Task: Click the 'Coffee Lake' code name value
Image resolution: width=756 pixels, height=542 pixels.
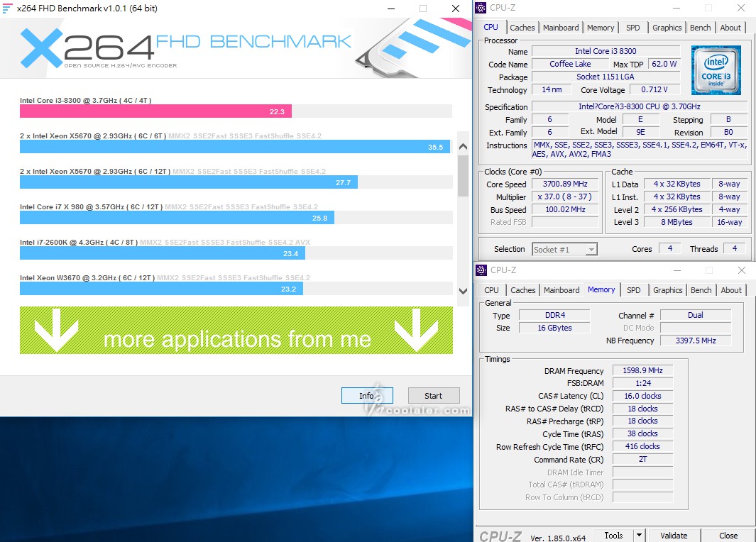Action: (x=570, y=64)
